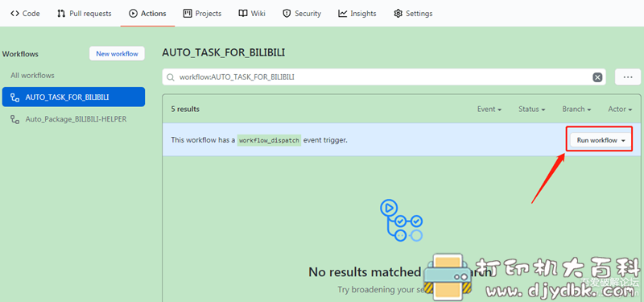The width and height of the screenshot is (644, 302).
Task: Focus the workflow search filter field
Action: tap(384, 77)
